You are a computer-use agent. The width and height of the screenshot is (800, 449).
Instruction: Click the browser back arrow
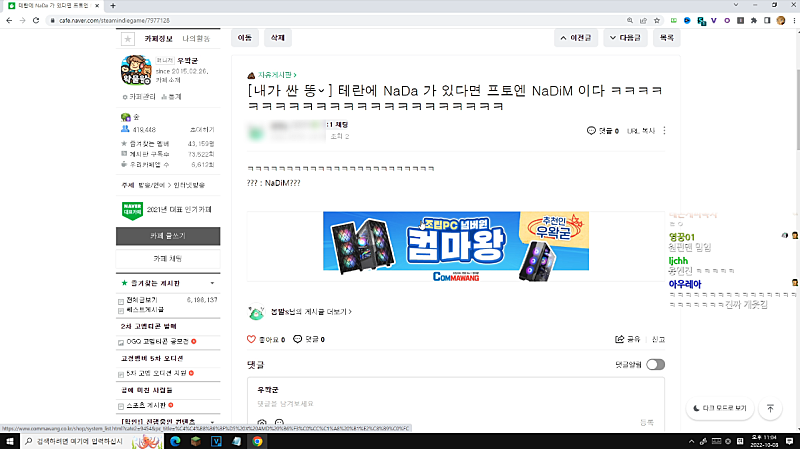(9, 20)
